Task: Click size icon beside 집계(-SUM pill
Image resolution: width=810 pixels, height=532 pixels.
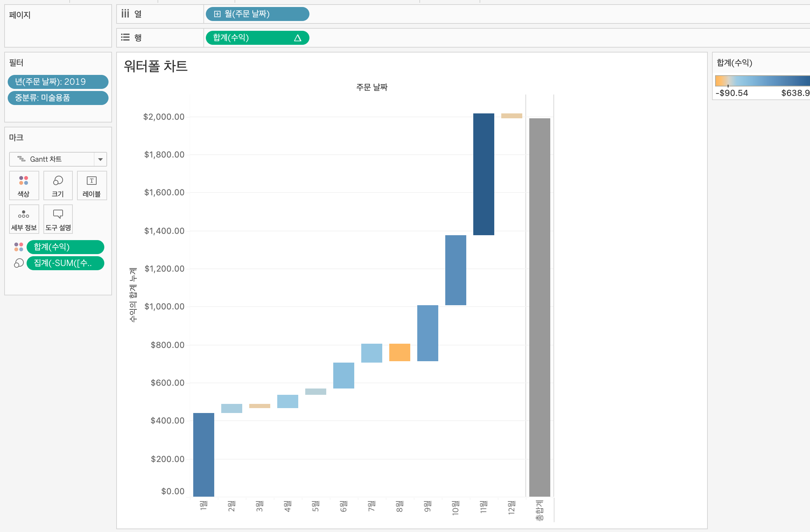Action: 19,263
